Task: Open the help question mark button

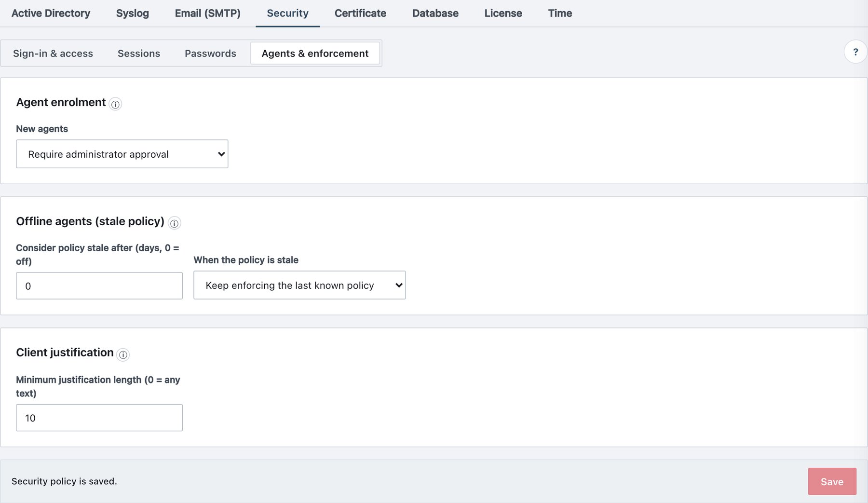Action: point(855,52)
